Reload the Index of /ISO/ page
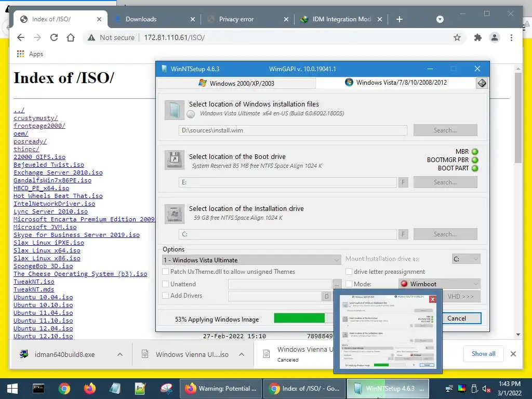 (54, 37)
